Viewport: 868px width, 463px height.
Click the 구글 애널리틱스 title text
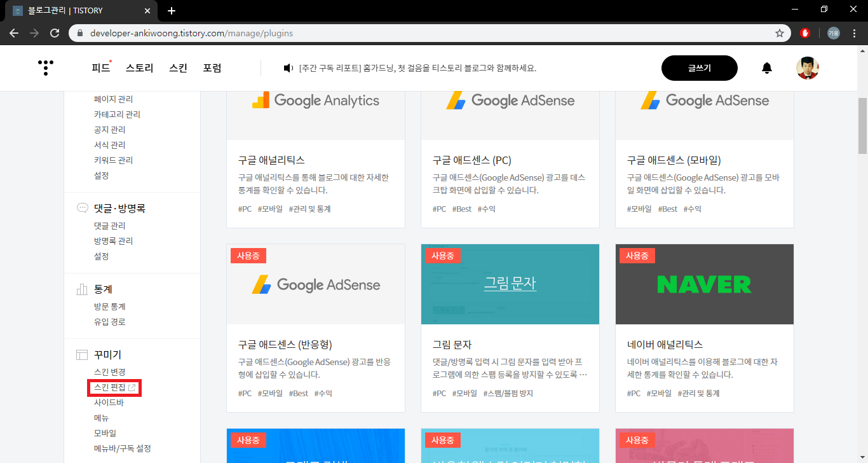[271, 160]
